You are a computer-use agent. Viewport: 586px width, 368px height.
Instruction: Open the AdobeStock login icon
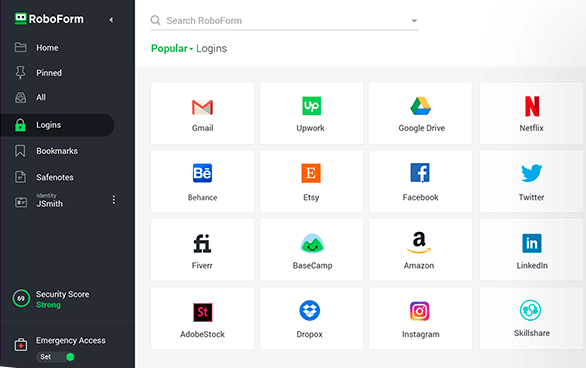pyautogui.click(x=203, y=312)
